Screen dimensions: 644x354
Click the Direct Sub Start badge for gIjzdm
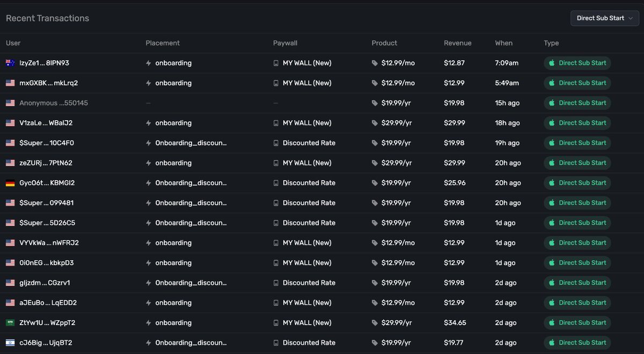coord(577,283)
